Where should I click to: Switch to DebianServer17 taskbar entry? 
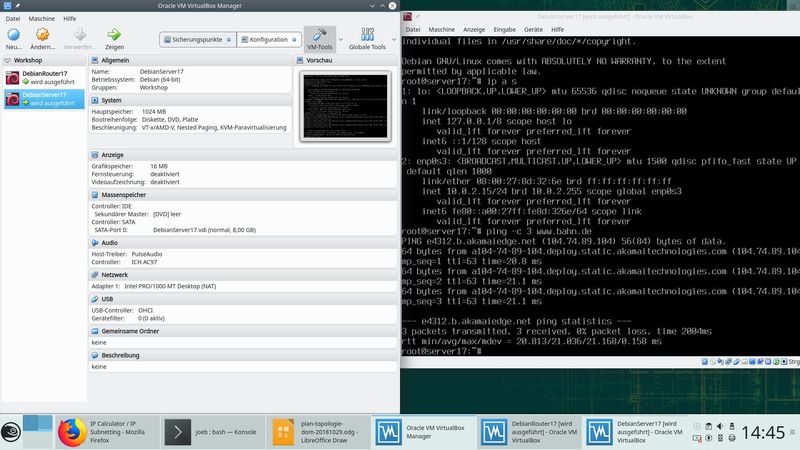636,432
